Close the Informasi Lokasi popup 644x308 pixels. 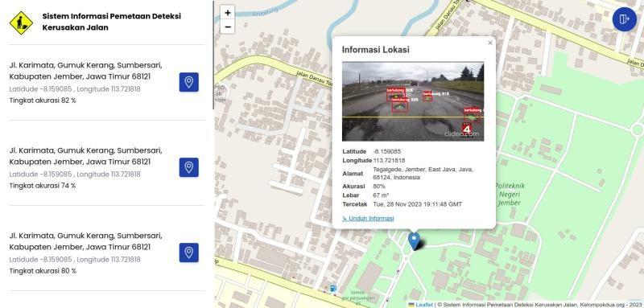tap(490, 43)
